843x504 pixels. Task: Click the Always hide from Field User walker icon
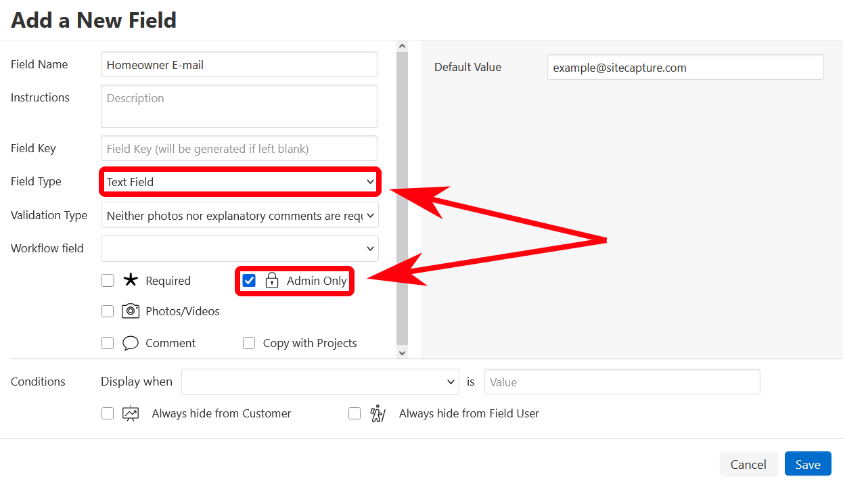378,413
